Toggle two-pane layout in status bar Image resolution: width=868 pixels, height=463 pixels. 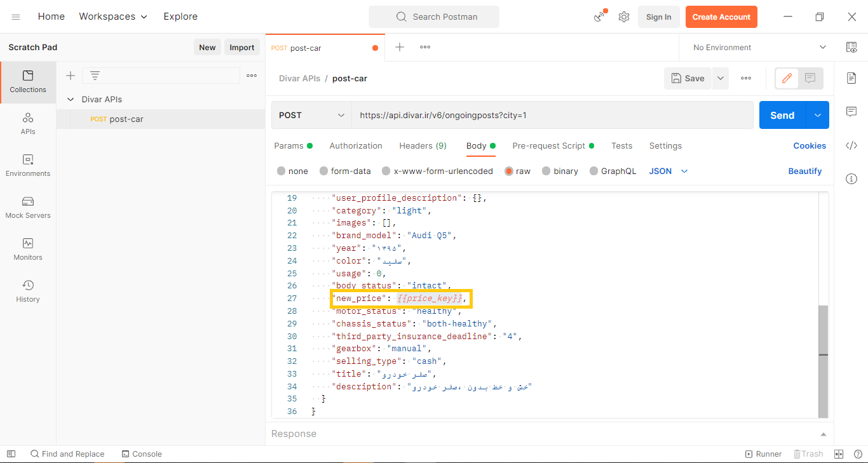(x=839, y=454)
